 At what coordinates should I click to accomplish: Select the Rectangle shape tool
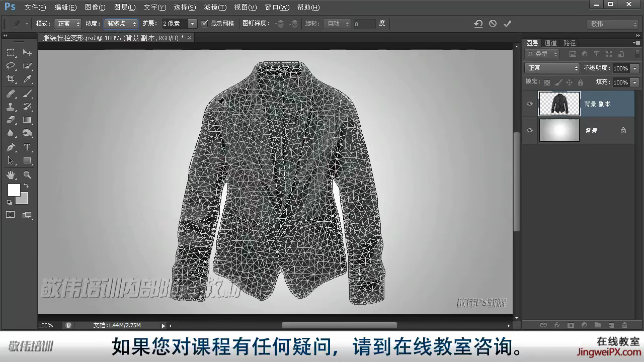click(27, 160)
